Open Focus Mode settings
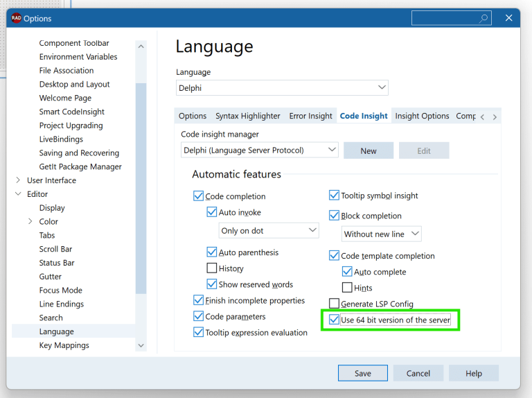Image resolution: width=532 pixels, height=398 pixels. pos(61,290)
